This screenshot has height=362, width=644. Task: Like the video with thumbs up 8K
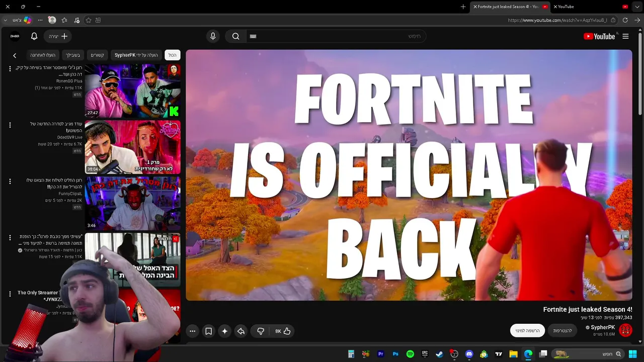click(283, 331)
